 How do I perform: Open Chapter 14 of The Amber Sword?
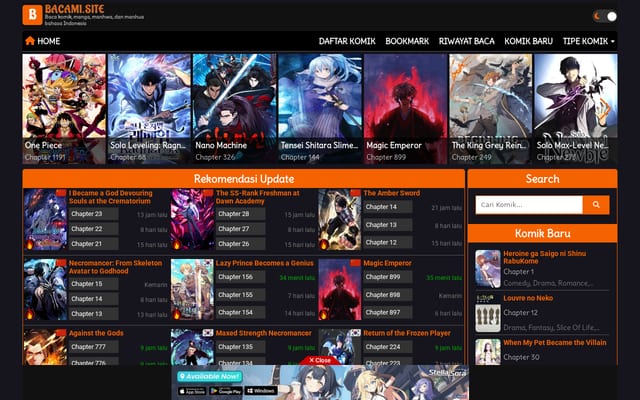tap(388, 207)
